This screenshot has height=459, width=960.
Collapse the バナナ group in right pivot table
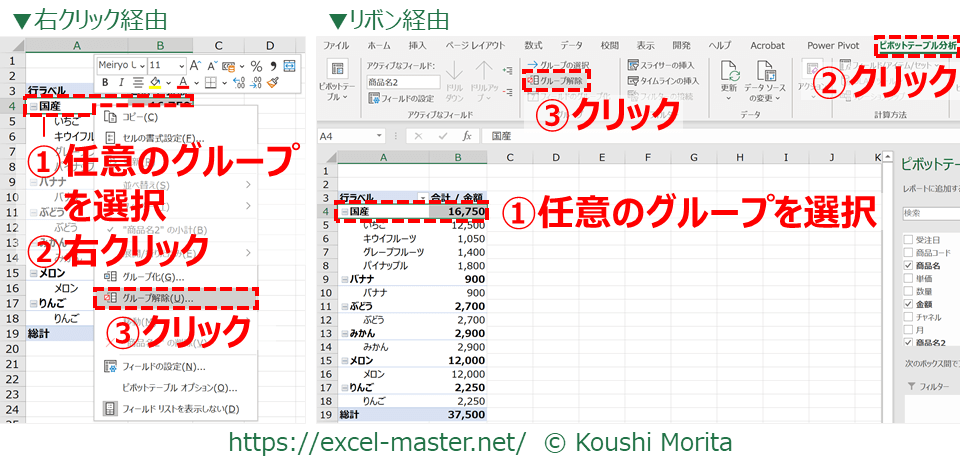pos(344,278)
